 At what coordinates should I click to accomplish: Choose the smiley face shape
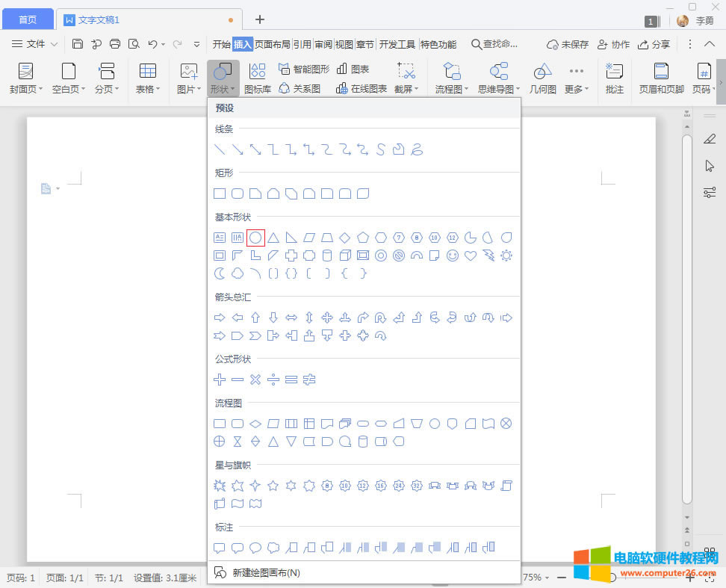[453, 256]
